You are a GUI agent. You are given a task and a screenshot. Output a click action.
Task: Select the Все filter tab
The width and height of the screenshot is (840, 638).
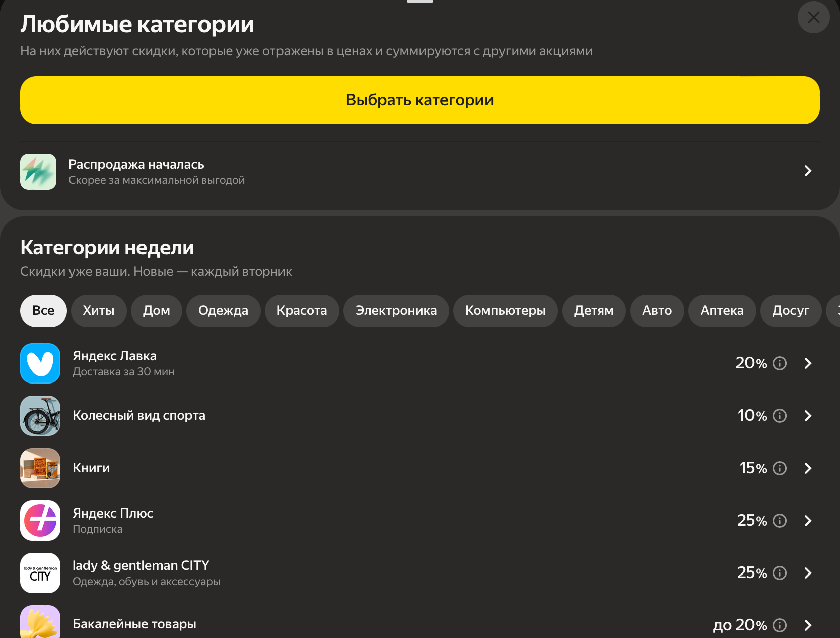[x=43, y=311]
